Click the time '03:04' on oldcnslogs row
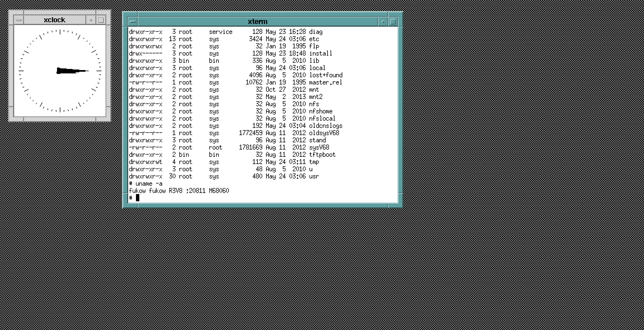Screen dimensions: 644x330 (298, 126)
